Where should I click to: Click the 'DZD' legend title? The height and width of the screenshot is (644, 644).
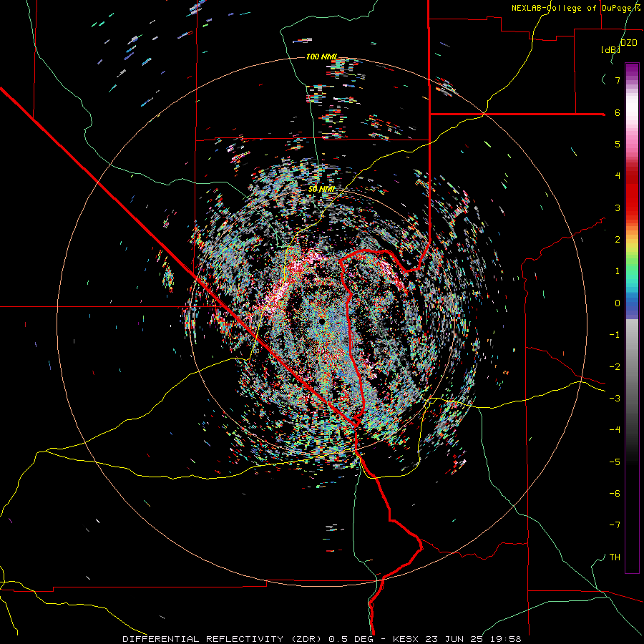[628, 43]
